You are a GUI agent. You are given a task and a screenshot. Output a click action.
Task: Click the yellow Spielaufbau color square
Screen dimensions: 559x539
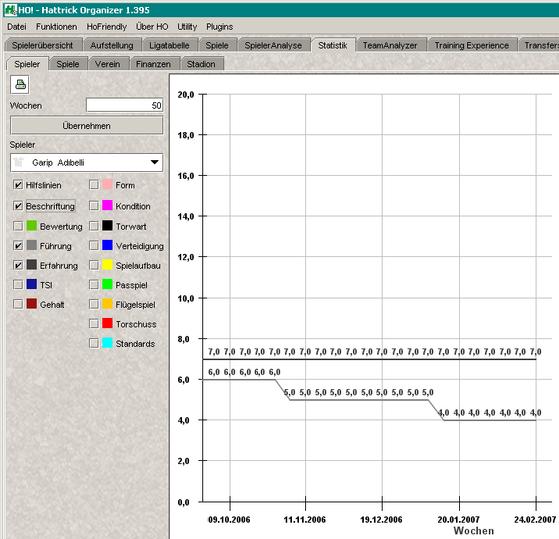coord(107,265)
